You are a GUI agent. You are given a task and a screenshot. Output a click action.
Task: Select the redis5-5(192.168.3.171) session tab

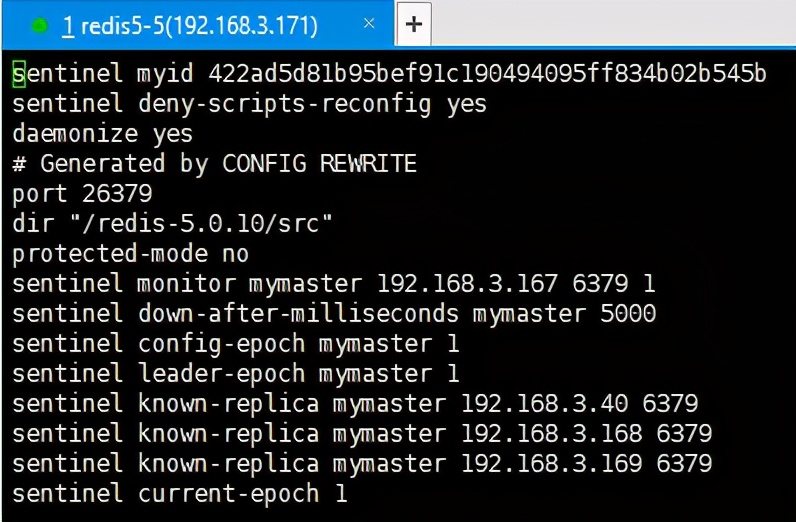(x=190, y=26)
